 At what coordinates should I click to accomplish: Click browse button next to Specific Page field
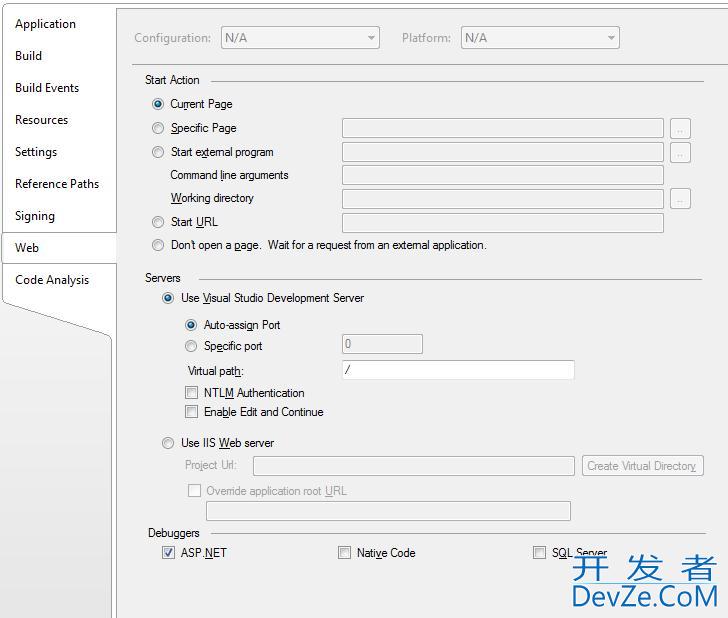tap(680, 128)
